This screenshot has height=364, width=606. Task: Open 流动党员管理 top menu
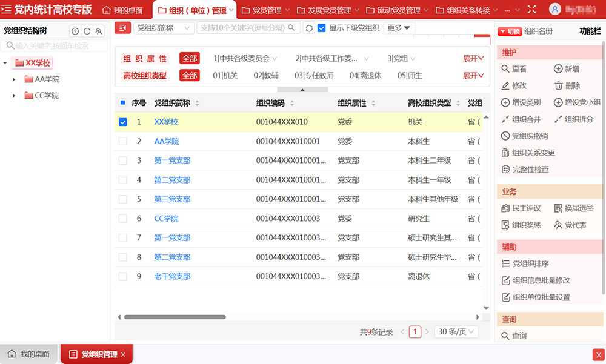tap(397, 10)
